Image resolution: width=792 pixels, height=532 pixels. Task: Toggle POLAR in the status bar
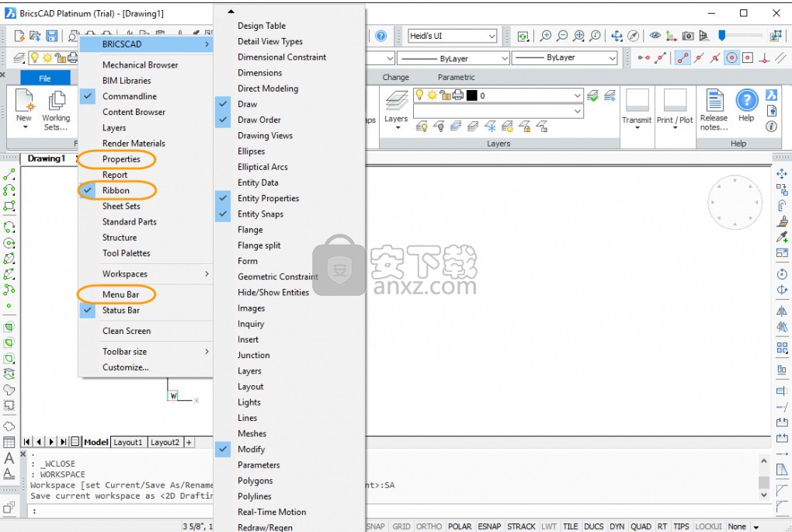point(460,527)
